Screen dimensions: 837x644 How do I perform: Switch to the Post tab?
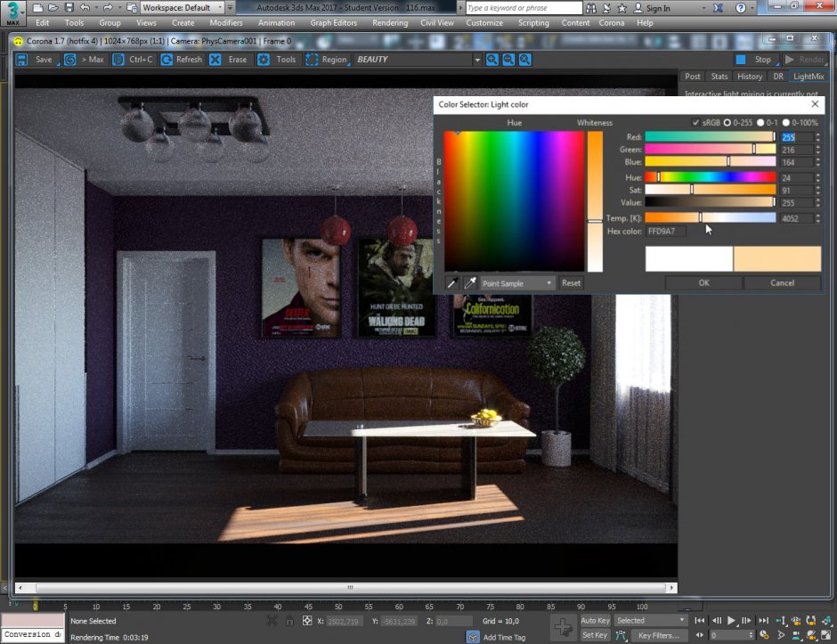point(693,77)
